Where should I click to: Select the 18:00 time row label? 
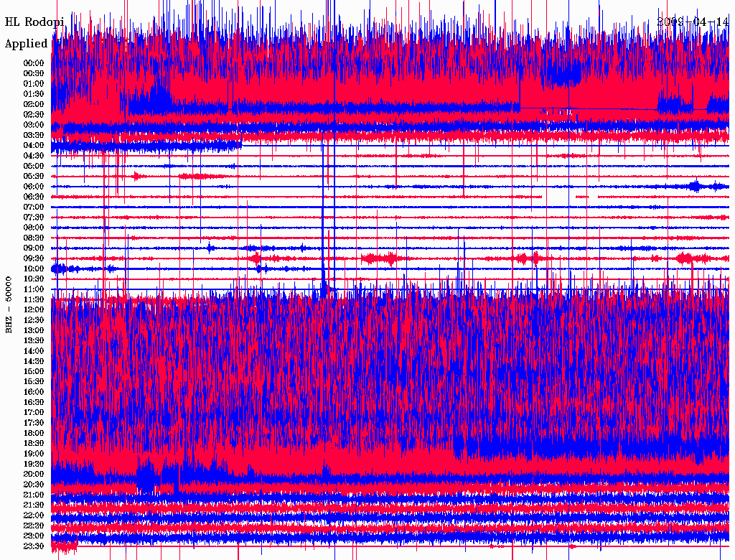pos(34,433)
